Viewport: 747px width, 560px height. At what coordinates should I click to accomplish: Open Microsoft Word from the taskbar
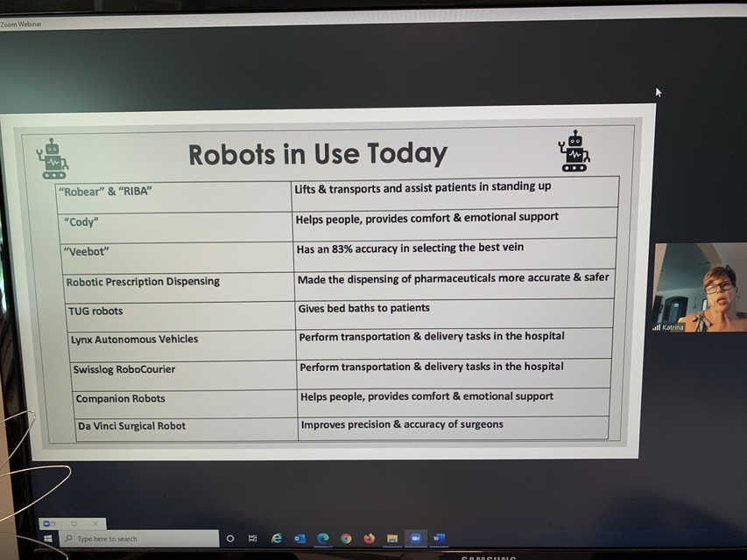438,538
